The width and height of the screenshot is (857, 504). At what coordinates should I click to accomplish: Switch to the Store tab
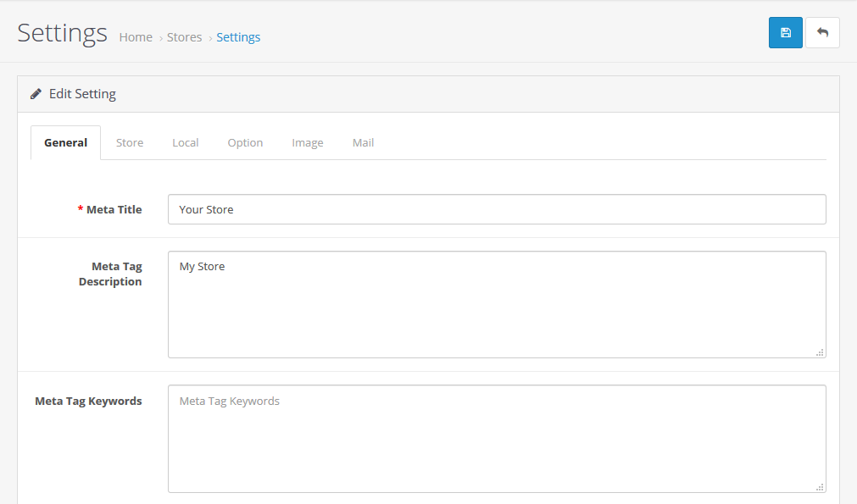pos(130,142)
